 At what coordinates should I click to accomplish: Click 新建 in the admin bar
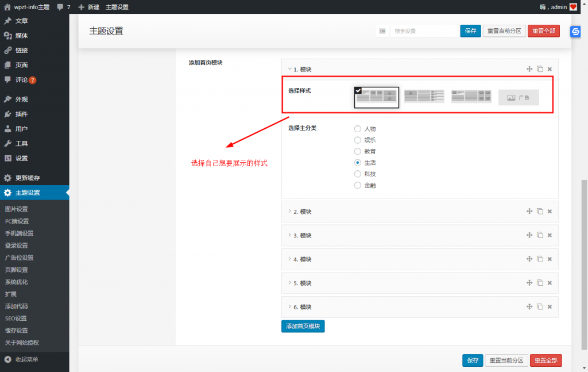click(x=89, y=7)
